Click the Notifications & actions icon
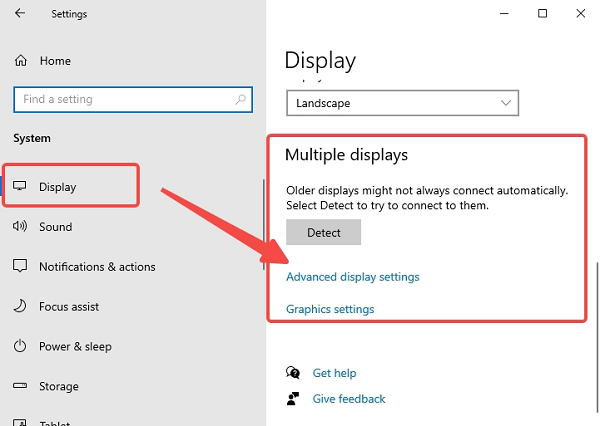This screenshot has width=600, height=426. pyautogui.click(x=20, y=267)
